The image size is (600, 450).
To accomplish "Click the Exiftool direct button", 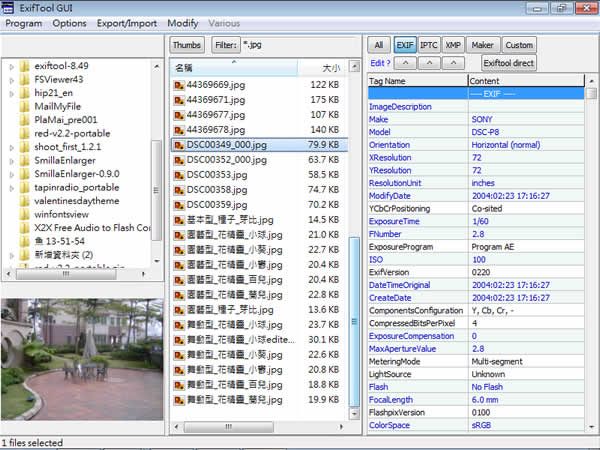I will [x=509, y=63].
